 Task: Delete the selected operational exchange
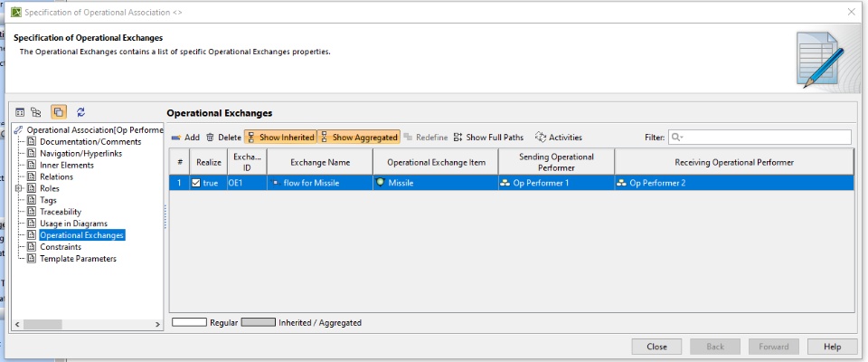[223, 138]
